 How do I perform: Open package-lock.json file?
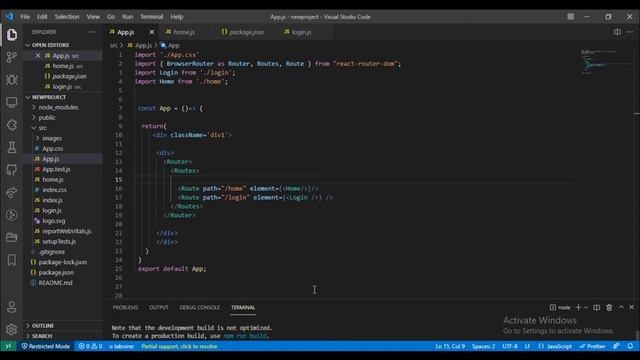click(62, 262)
